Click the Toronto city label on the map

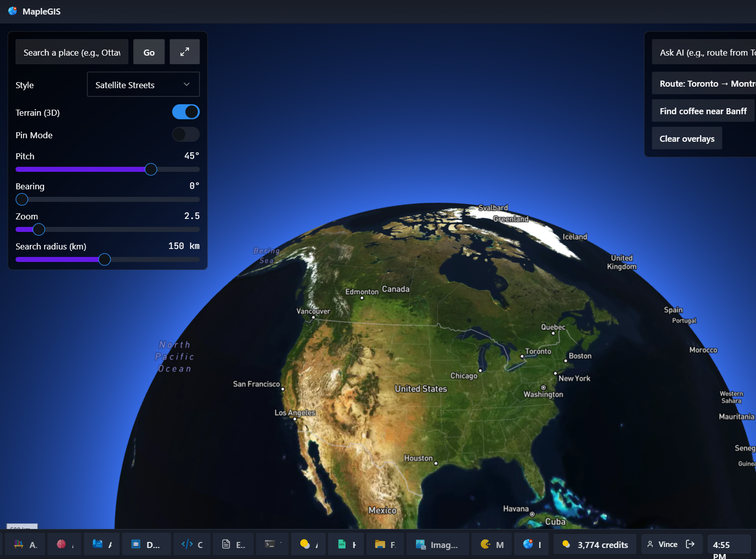538,351
